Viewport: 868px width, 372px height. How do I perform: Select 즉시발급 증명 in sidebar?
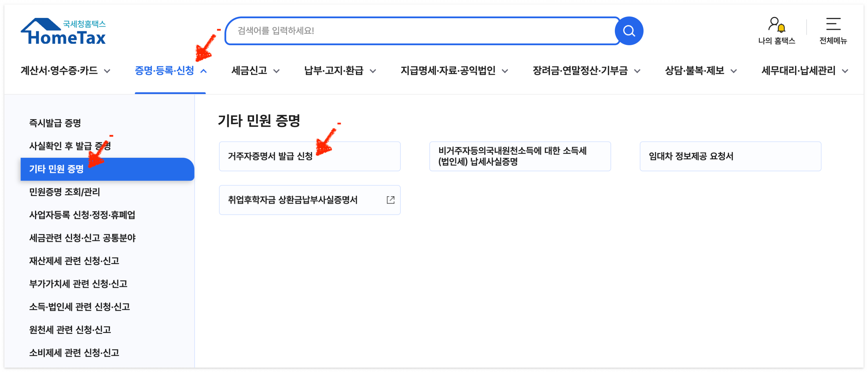(55, 123)
